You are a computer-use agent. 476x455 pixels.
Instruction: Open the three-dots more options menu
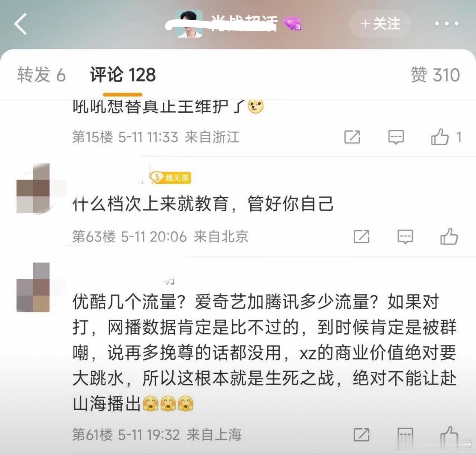coord(447,23)
